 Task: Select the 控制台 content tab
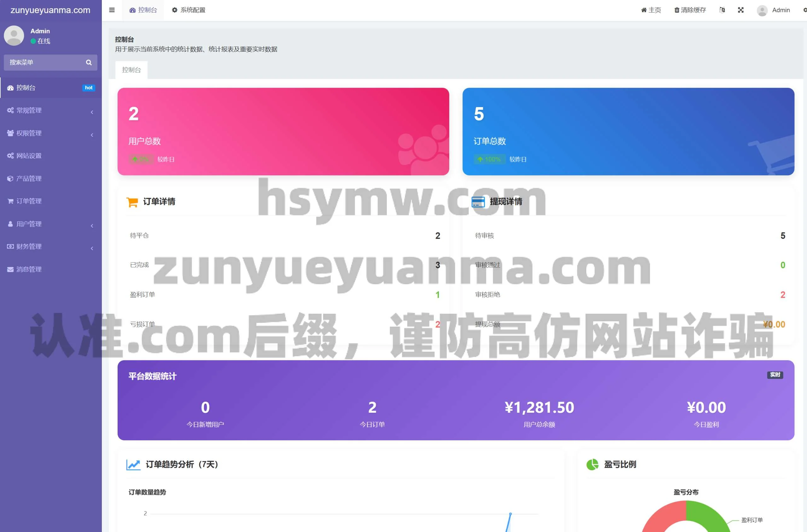pyautogui.click(x=131, y=70)
